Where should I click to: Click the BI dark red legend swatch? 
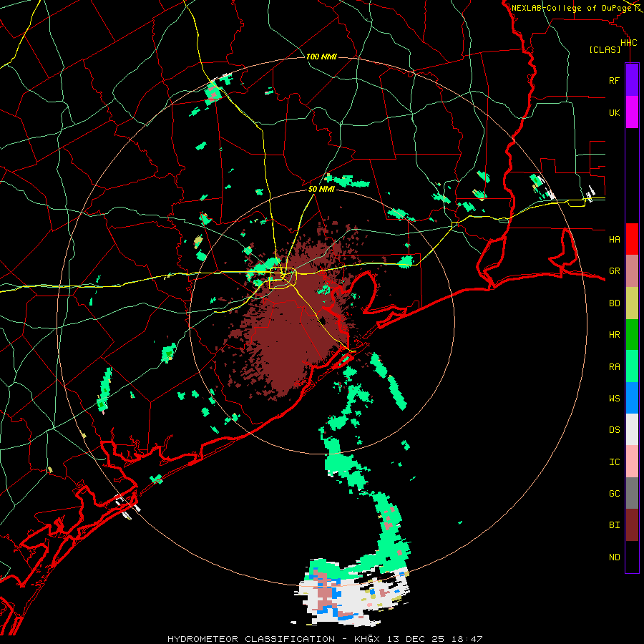click(632, 525)
